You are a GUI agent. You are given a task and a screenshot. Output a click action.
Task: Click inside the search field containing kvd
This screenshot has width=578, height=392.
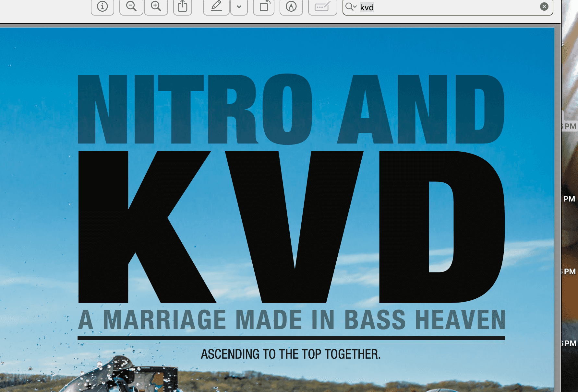tap(448, 7)
